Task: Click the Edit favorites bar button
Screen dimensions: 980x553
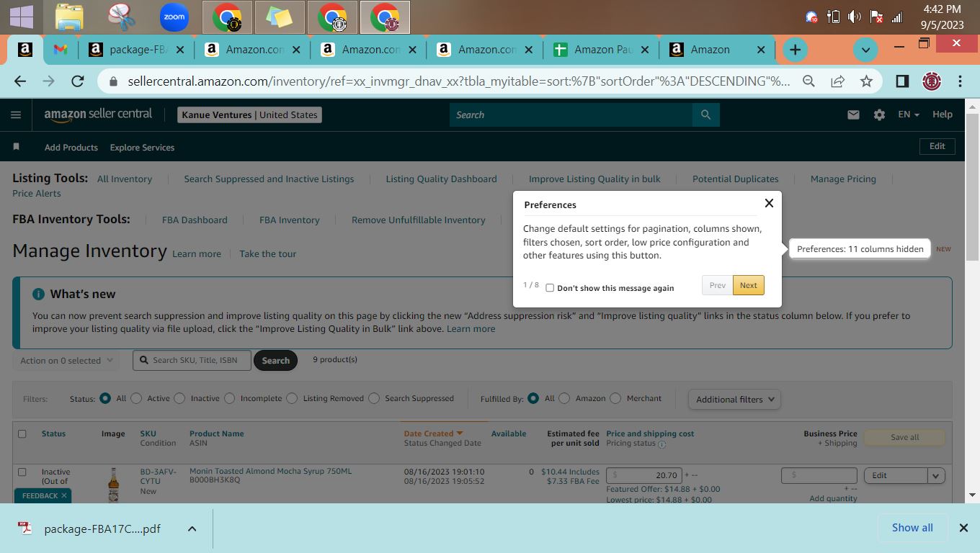Action: (x=937, y=146)
